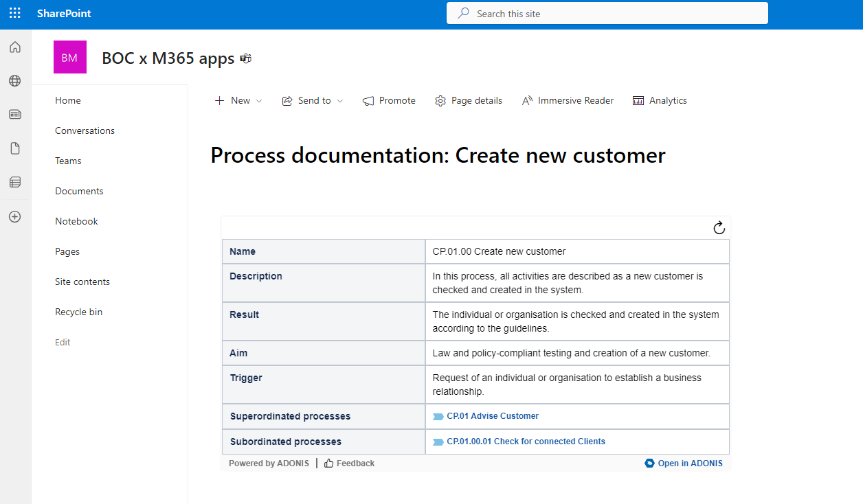Follow the CP.01 Advise Customer link

tap(492, 416)
